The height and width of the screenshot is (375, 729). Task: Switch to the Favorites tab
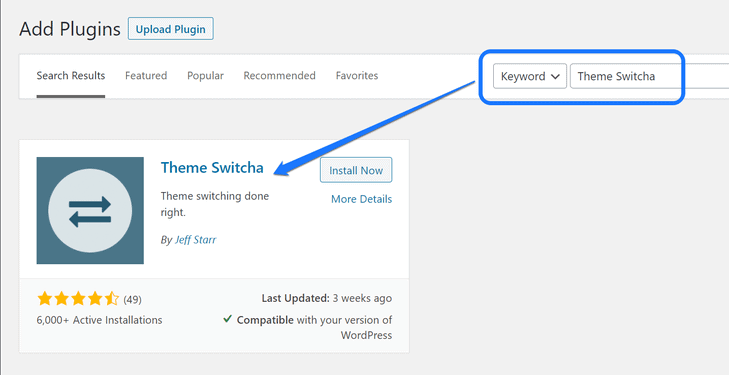[x=357, y=75]
